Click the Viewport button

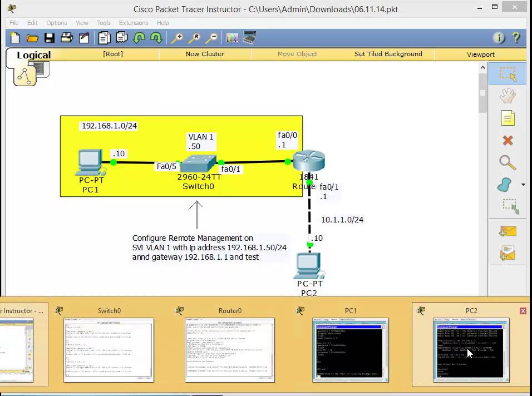point(480,55)
